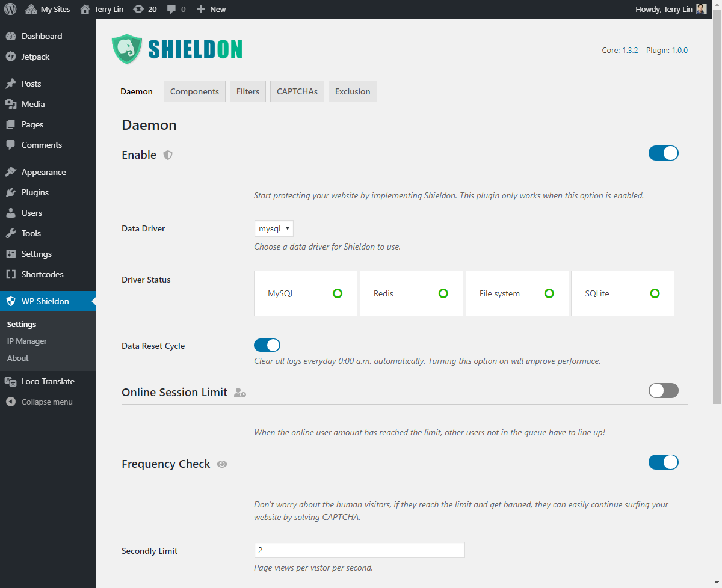Open the WordPress logo menu

[10, 9]
